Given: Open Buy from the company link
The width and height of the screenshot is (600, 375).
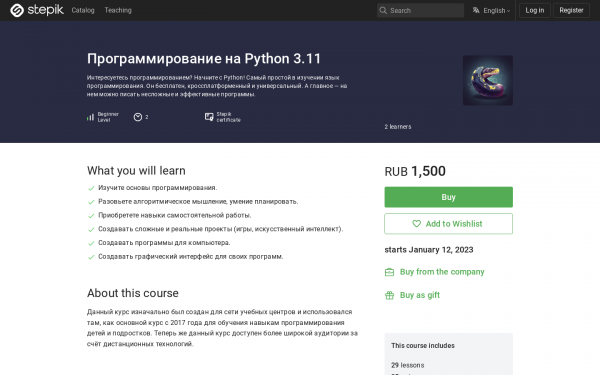Looking at the screenshot, I should pyautogui.click(x=442, y=272).
